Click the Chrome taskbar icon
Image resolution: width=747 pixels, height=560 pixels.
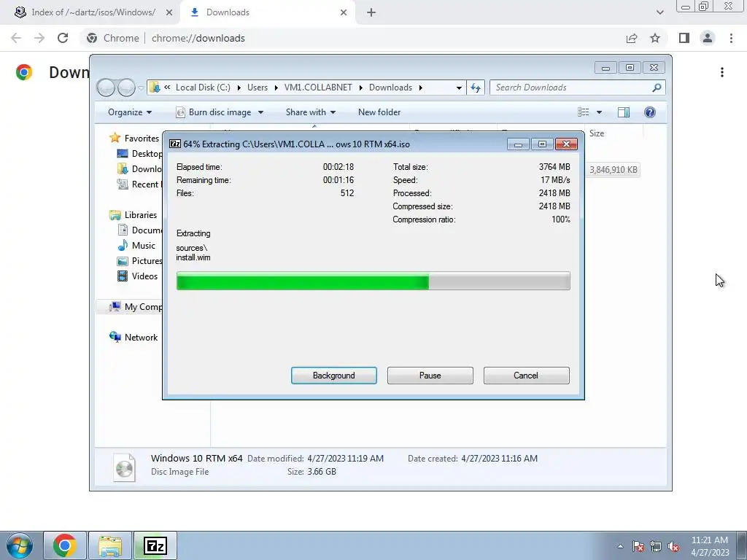(x=65, y=545)
